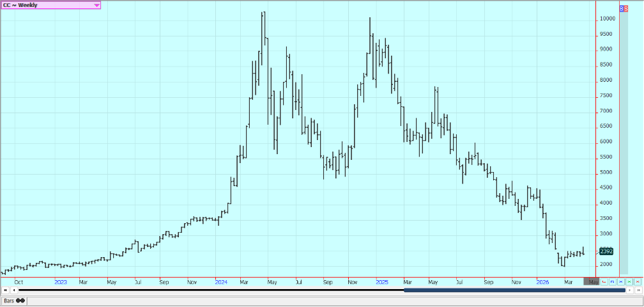Click the binoculars icon on the Bars tab
The image size is (644, 307).
pyautogui.click(x=20, y=300)
